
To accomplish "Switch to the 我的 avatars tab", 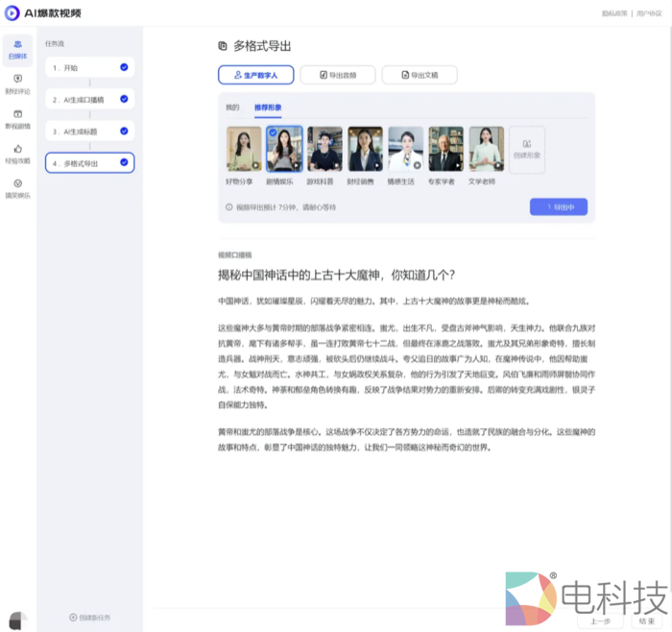I will click(x=232, y=107).
